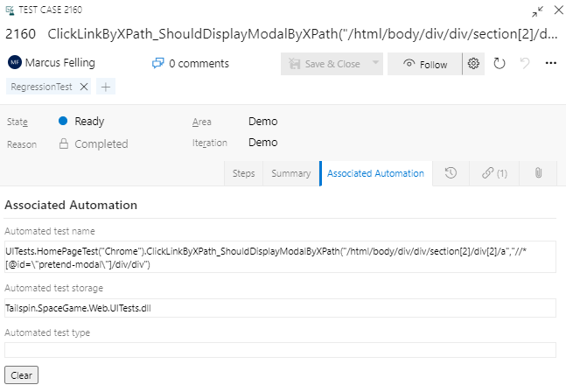
Task: Open the History tab icon
Action: [451, 173]
